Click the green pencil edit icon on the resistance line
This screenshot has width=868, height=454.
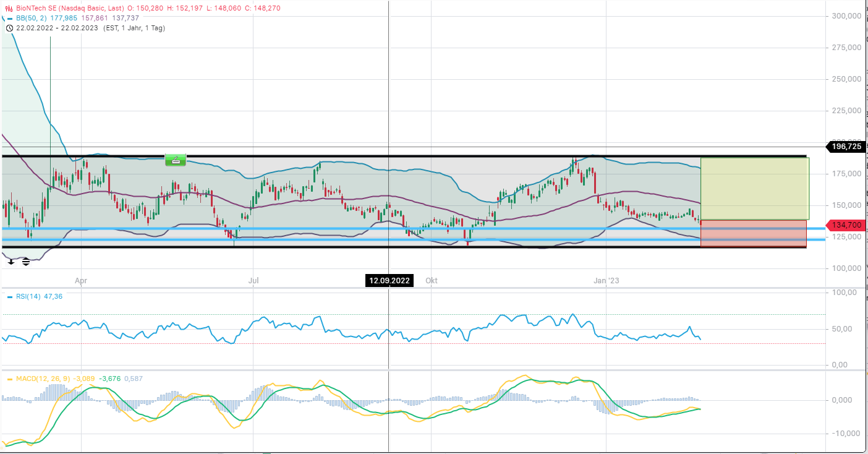175,160
